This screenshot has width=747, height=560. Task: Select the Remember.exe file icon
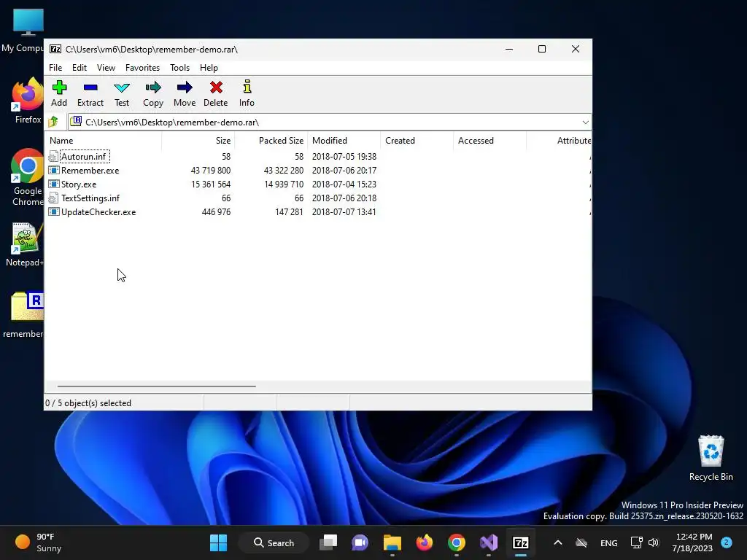[54, 171]
